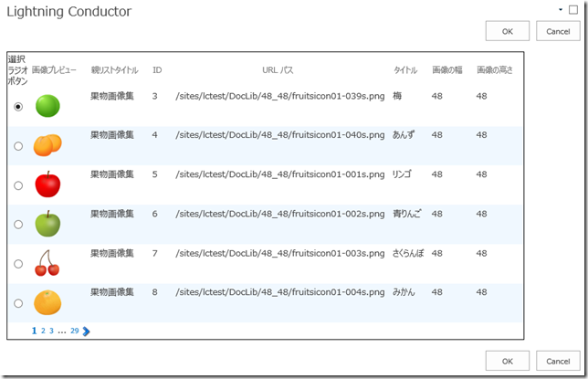
Task: Go to page 2 in pager
Action: [42, 332]
